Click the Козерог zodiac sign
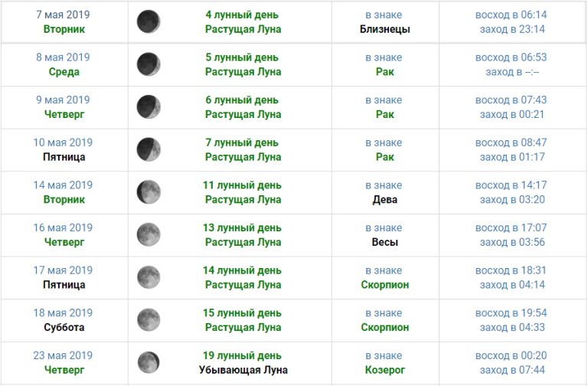This screenshot has width=588, height=386. click(384, 370)
